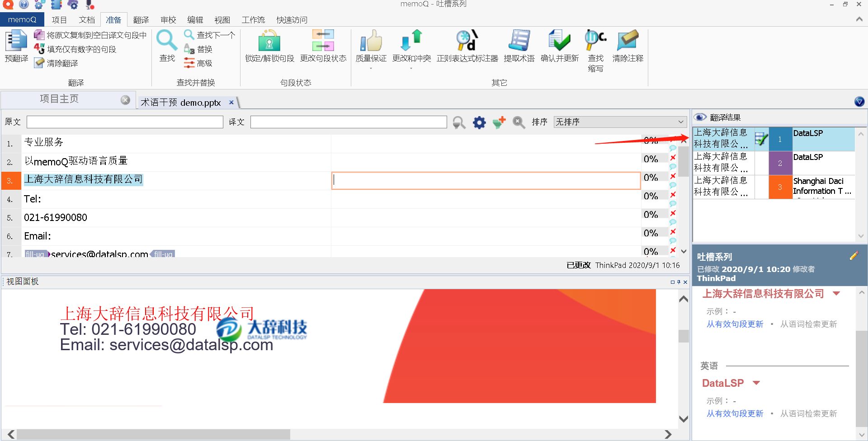Click the 译文 target filter input
868x441 pixels.
click(x=349, y=122)
